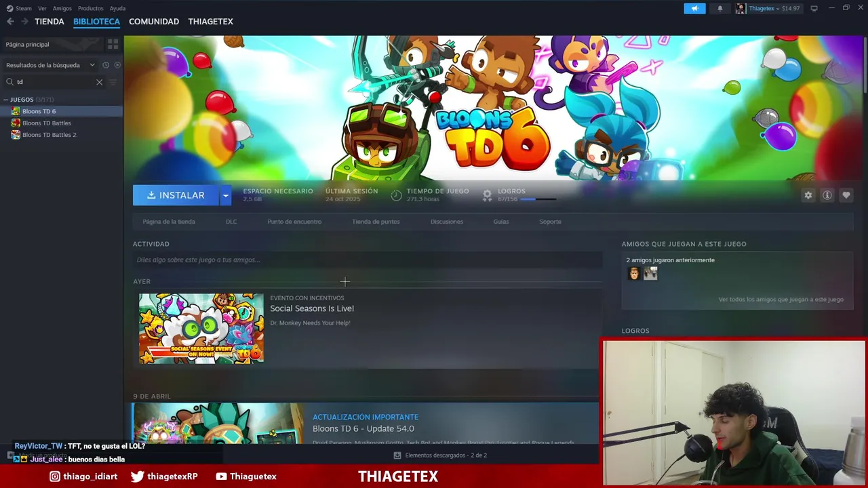Open Discusiones link
Viewport: 868px width, 488px height.
click(447, 222)
